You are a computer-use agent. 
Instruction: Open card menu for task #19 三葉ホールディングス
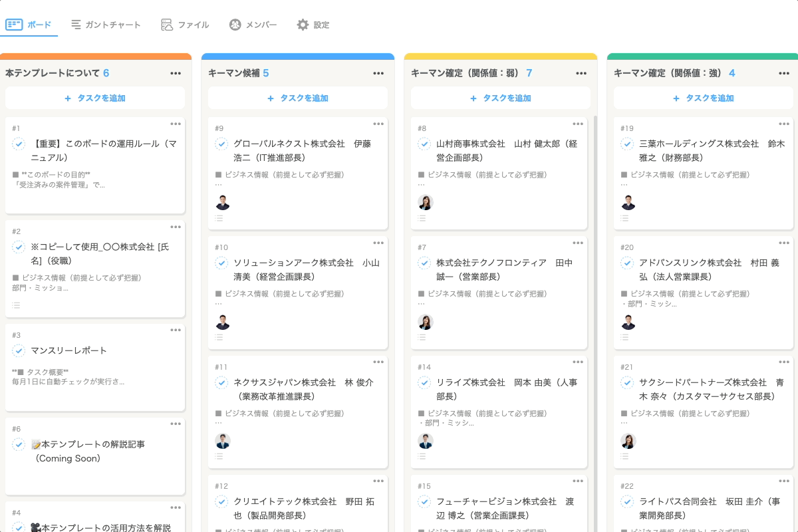784,124
